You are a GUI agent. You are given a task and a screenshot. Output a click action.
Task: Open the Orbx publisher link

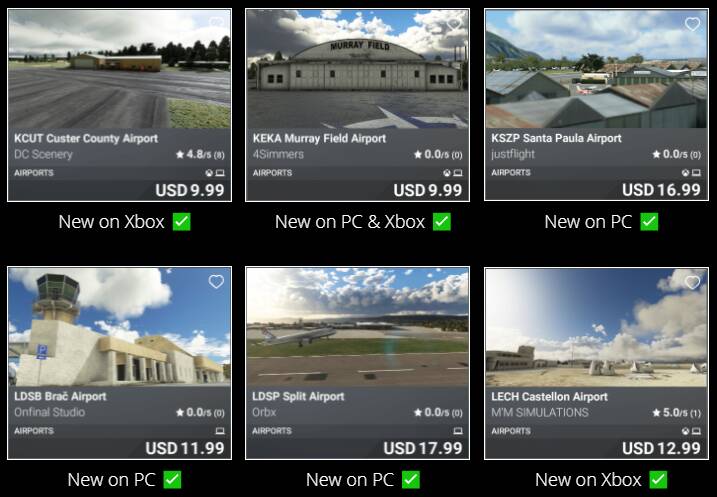264,412
